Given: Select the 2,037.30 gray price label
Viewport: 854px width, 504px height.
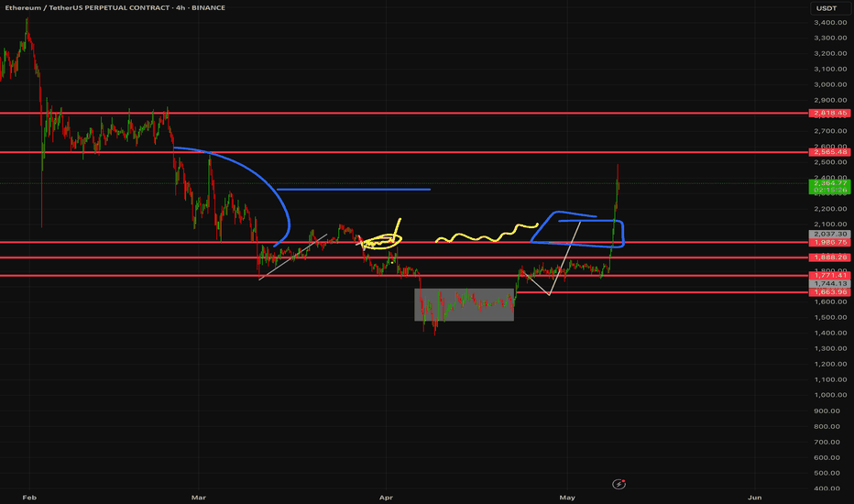Looking at the screenshot, I should 830,234.
